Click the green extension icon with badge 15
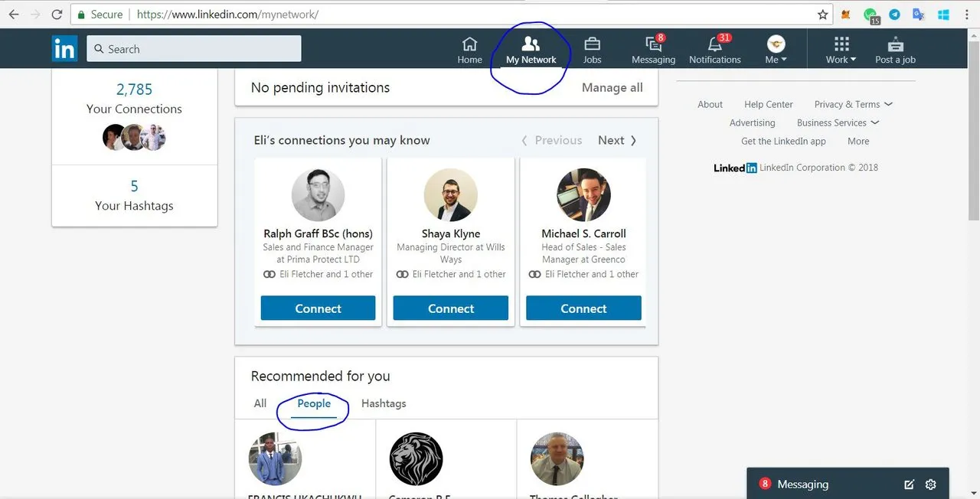980x499 pixels. point(871,15)
